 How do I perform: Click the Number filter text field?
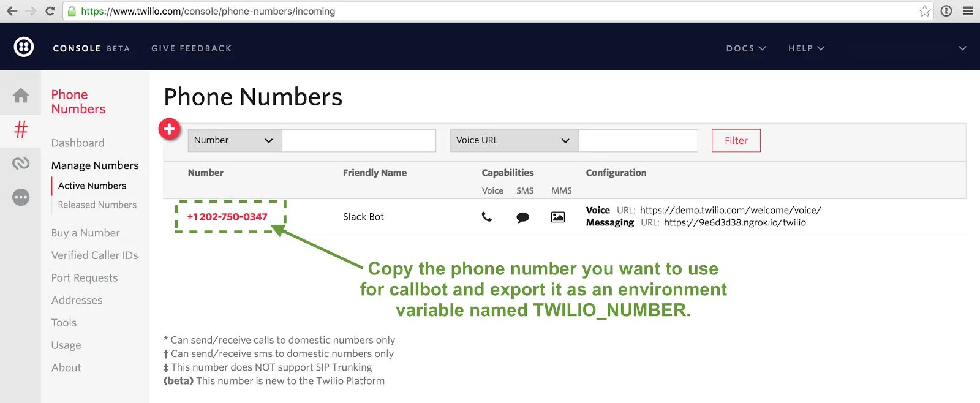359,140
